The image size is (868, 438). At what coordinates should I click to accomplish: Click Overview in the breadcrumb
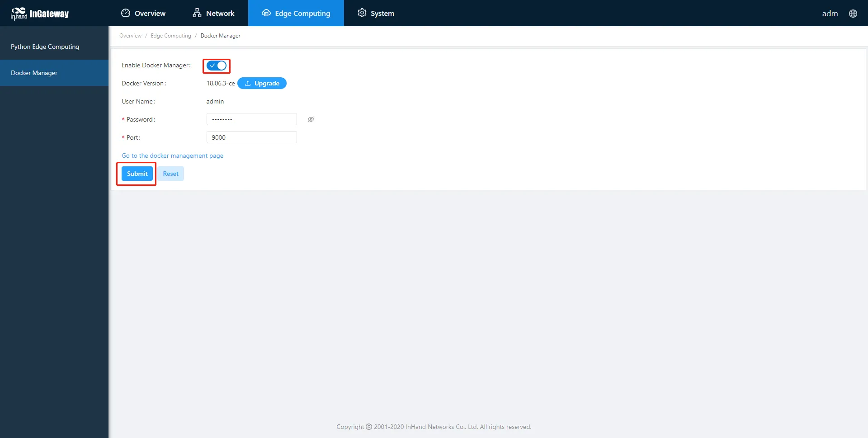pos(130,36)
